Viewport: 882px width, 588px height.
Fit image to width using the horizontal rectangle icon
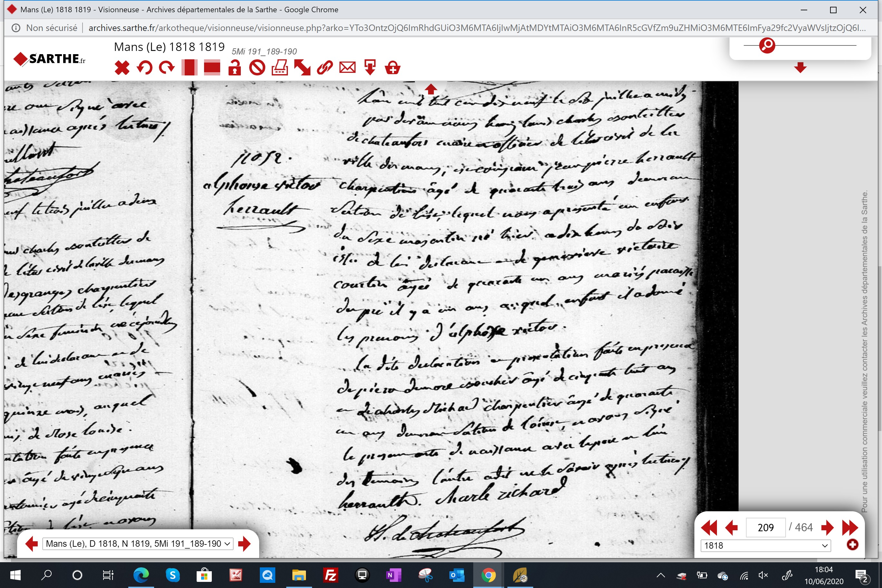[x=212, y=68]
